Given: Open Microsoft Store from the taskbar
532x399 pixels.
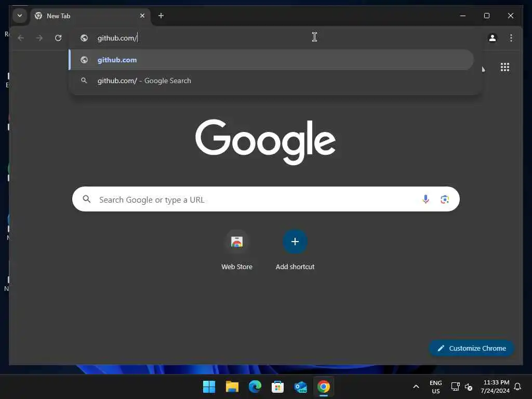Looking at the screenshot, I should (277, 387).
